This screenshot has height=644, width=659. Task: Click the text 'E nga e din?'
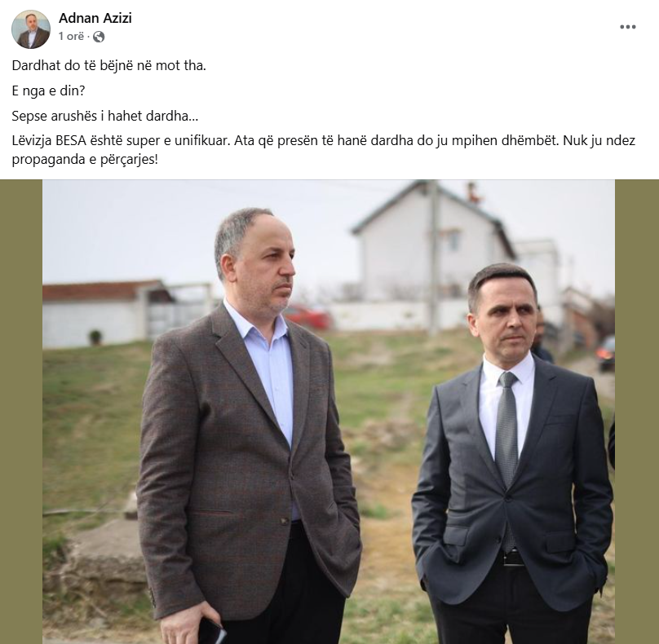click(x=48, y=90)
